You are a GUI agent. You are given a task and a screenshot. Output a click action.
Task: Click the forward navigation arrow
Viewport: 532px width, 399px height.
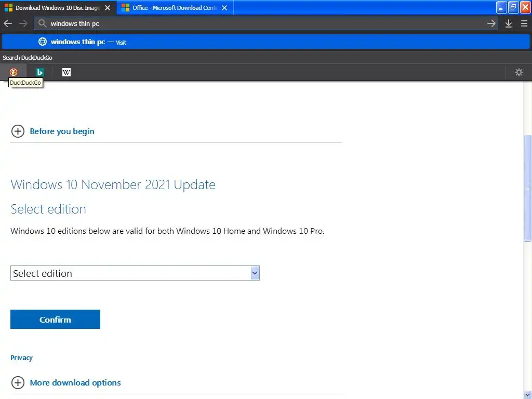tap(23, 23)
